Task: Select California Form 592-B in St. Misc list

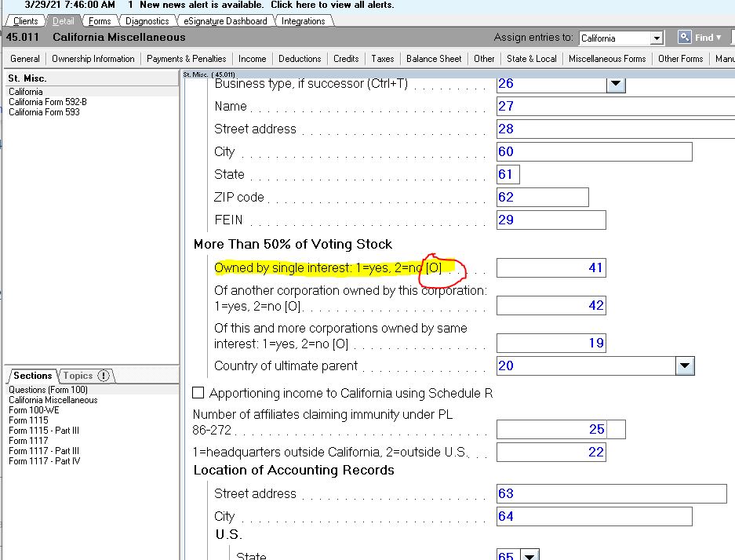Action: click(x=46, y=101)
